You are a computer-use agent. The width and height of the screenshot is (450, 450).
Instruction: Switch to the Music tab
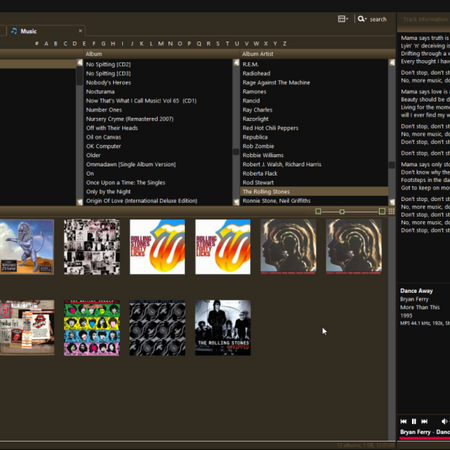[46, 31]
